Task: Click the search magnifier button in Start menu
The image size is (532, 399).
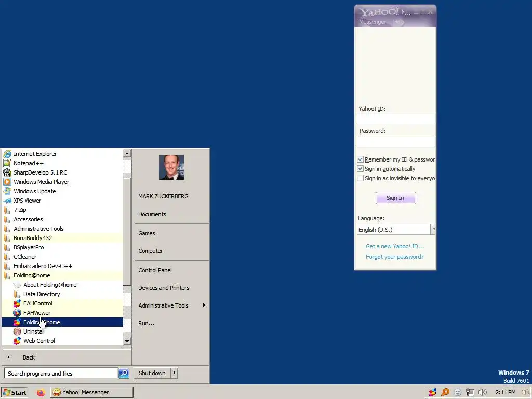Action: click(124, 373)
